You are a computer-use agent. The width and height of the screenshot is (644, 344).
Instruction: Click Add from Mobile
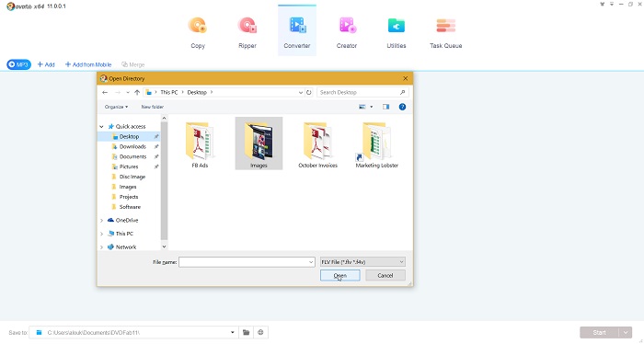[x=88, y=64]
